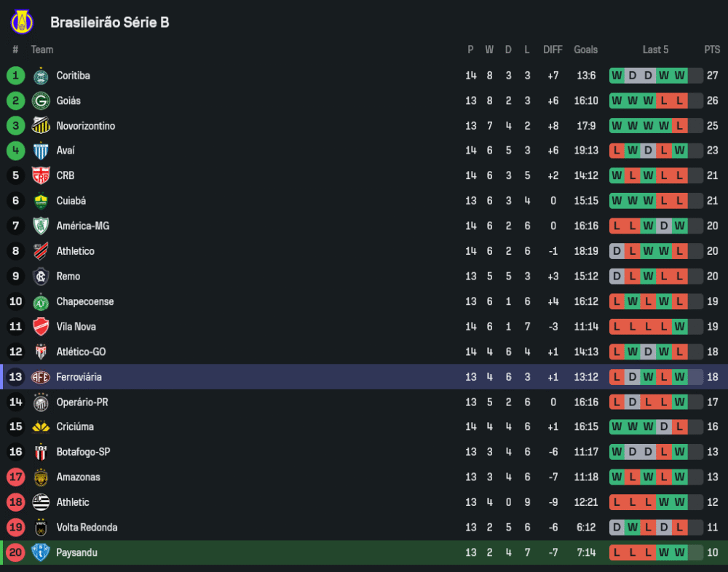
Task: Click the Novorizontino team badge
Action: (x=41, y=126)
